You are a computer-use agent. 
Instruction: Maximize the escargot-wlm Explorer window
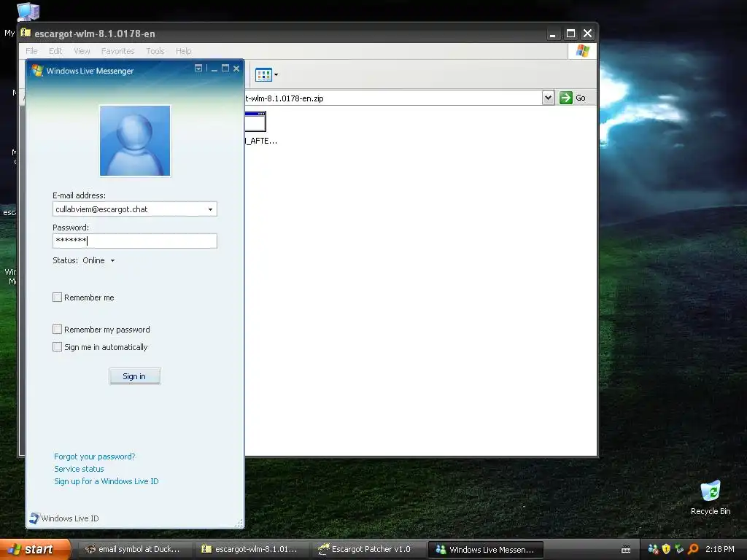[x=570, y=34]
